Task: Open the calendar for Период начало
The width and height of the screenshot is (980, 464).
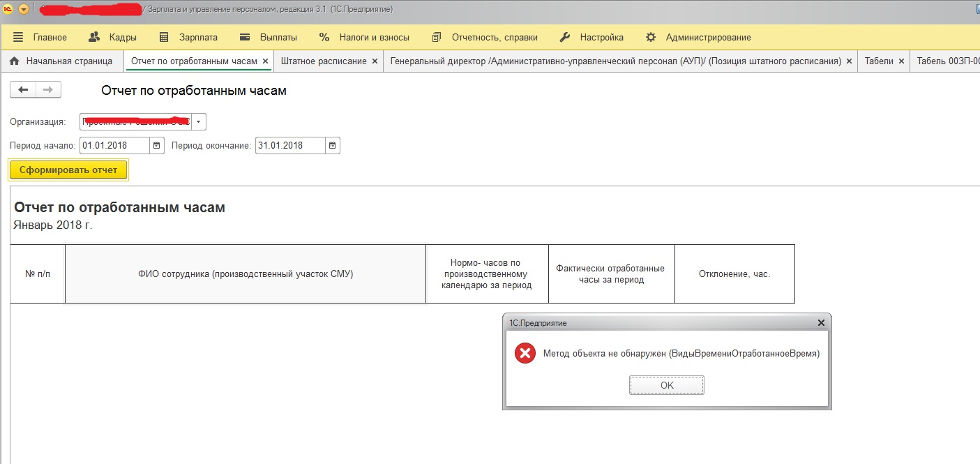Action: [157, 145]
